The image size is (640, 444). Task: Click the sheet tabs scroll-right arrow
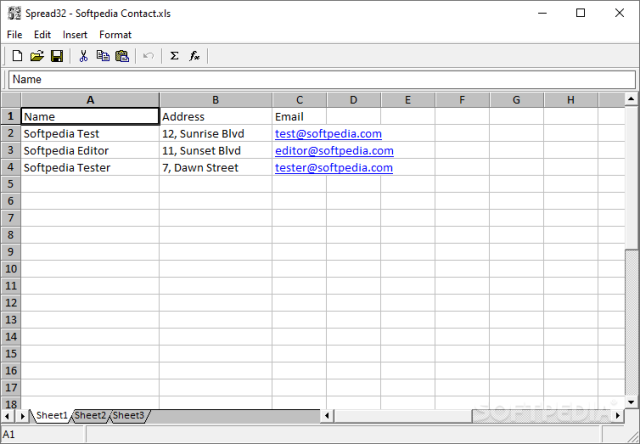tap(22, 416)
